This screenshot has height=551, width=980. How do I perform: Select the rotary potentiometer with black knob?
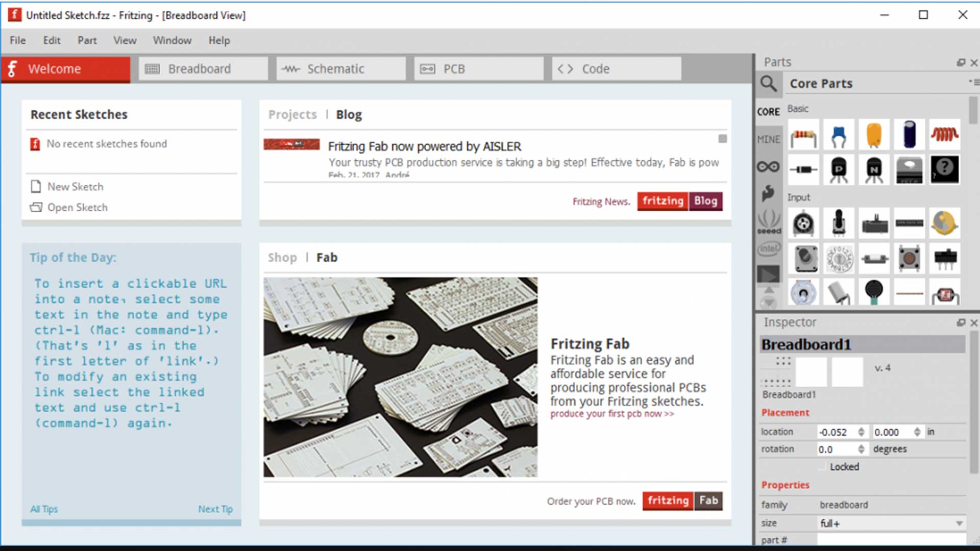coord(839,223)
